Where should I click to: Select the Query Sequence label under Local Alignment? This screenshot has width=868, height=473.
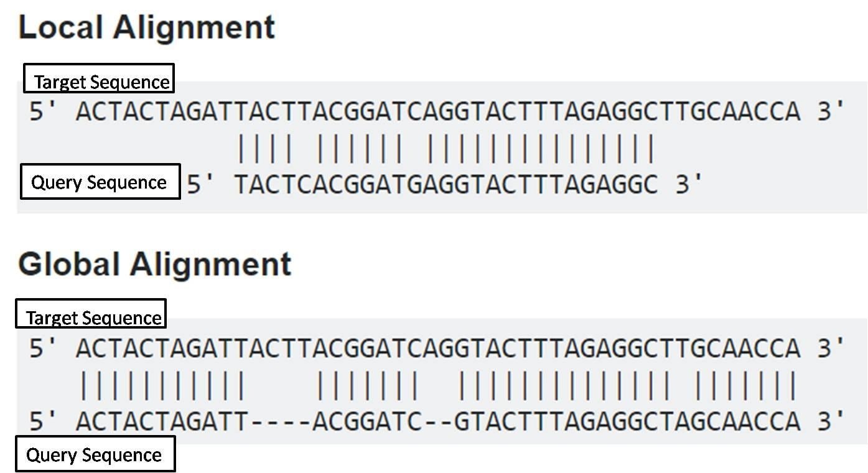coord(100,182)
